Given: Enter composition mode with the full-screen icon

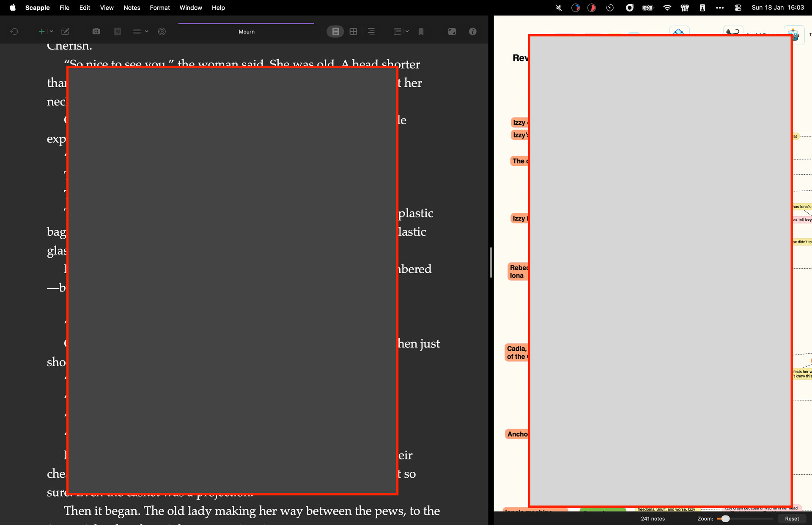Looking at the screenshot, I should click(452, 32).
